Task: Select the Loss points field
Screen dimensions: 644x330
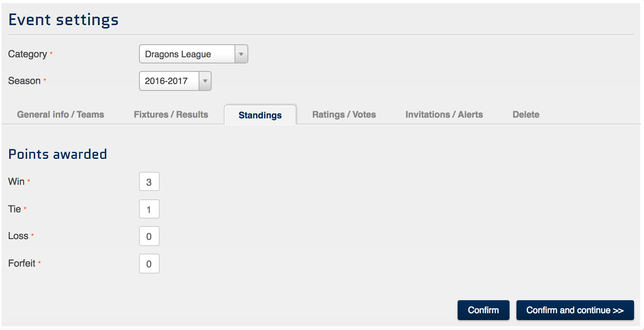Action: pos(149,236)
